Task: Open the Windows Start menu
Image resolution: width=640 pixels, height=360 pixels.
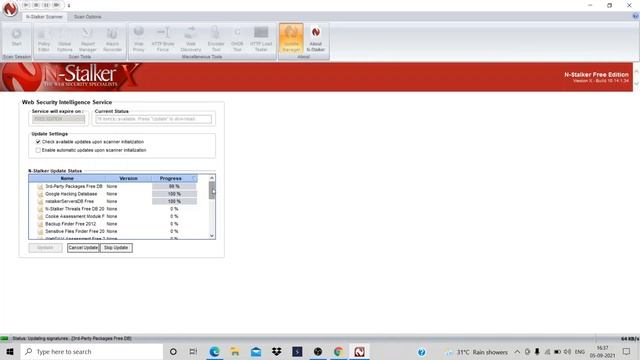Action: (x=10, y=351)
